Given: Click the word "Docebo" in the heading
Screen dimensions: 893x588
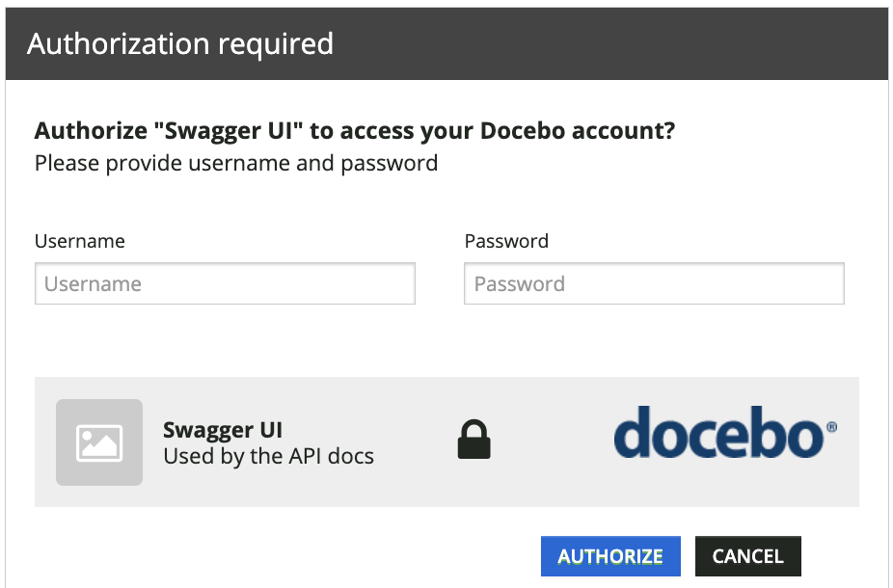Looking at the screenshot, I should pyautogui.click(x=523, y=131).
